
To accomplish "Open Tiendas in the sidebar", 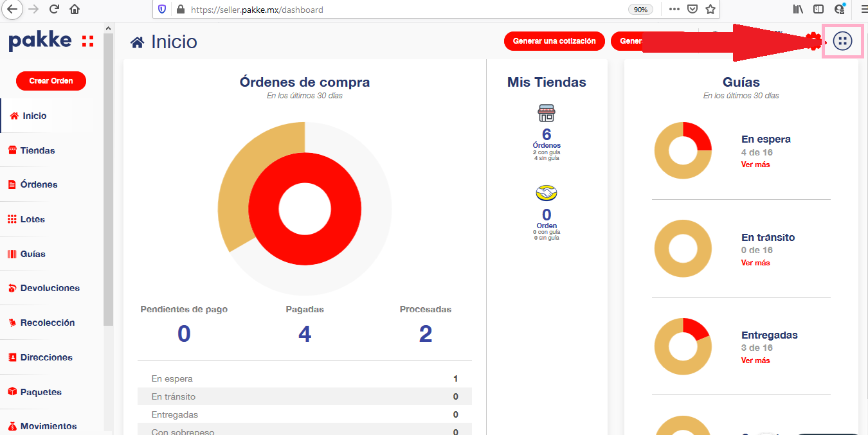I will 37,150.
